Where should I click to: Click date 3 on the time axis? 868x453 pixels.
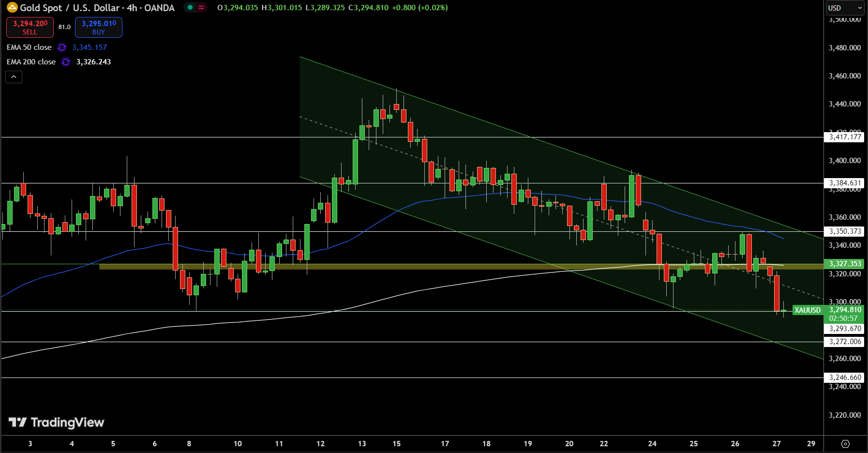[30, 444]
